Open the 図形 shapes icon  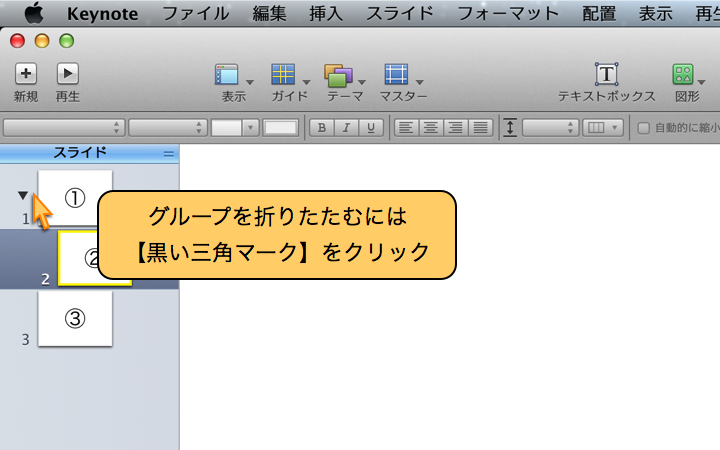[x=683, y=74]
